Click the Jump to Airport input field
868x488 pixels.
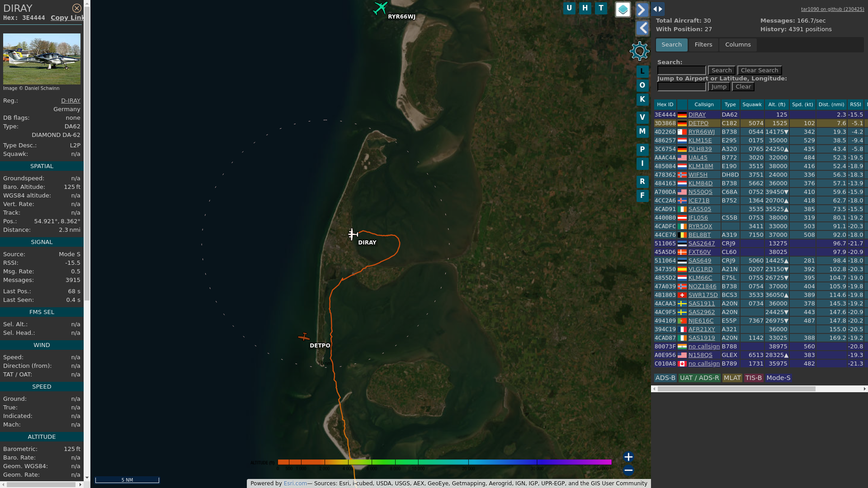681,87
